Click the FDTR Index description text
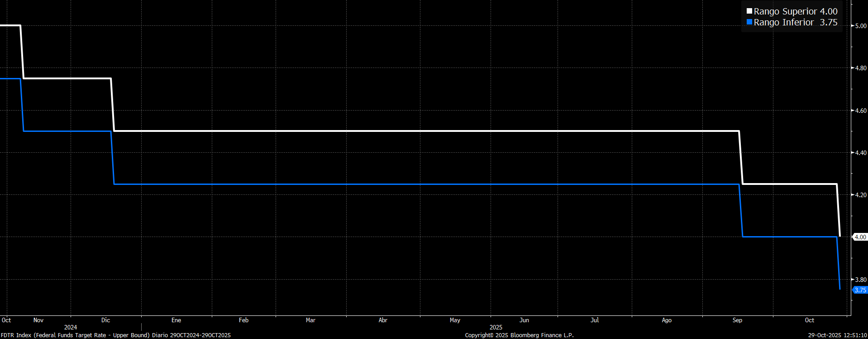The image size is (868, 339). tap(116, 335)
